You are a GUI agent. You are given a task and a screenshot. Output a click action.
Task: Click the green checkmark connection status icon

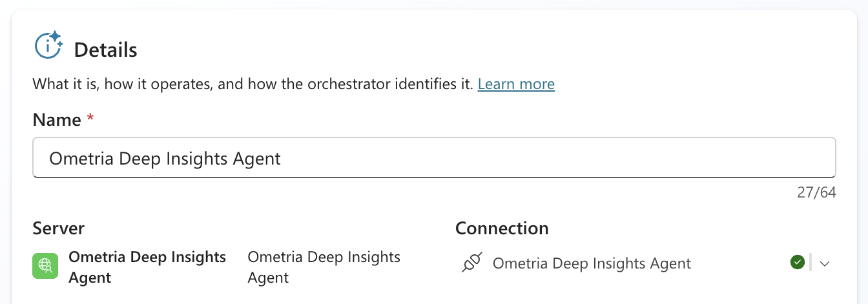coord(798,262)
